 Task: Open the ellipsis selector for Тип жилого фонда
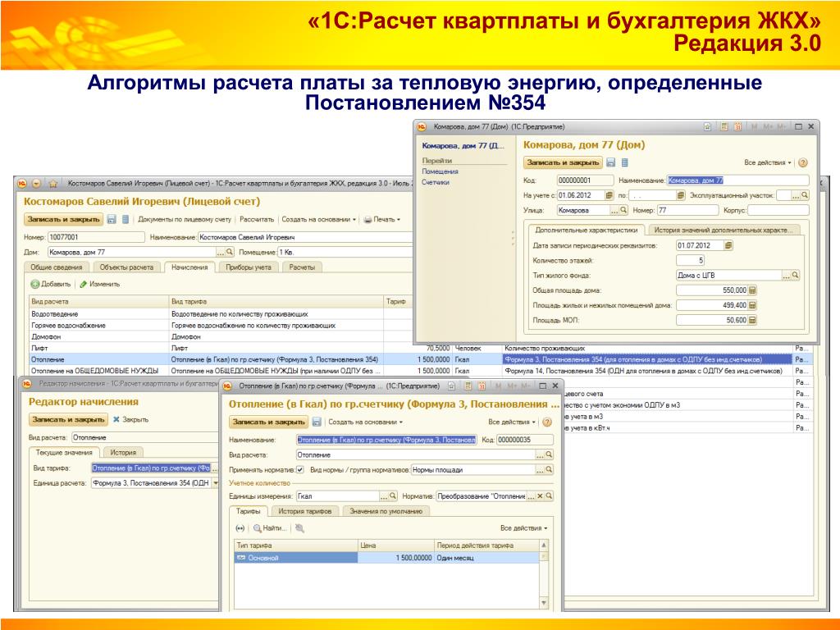(787, 276)
